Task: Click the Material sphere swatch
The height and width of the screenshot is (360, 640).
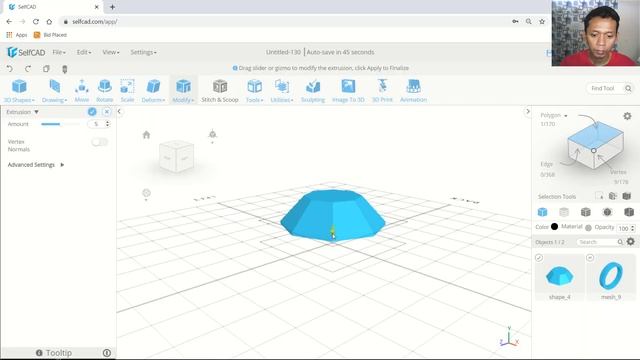Action: (x=588, y=228)
